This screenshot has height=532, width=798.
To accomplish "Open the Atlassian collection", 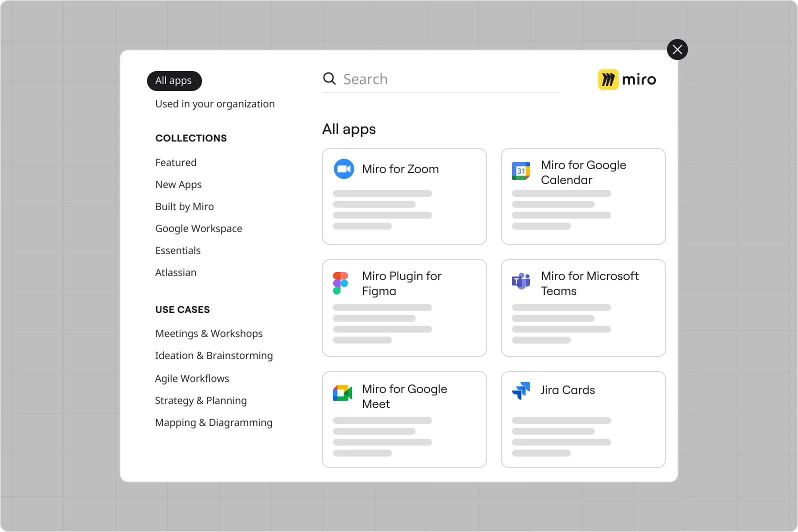I will 176,272.
